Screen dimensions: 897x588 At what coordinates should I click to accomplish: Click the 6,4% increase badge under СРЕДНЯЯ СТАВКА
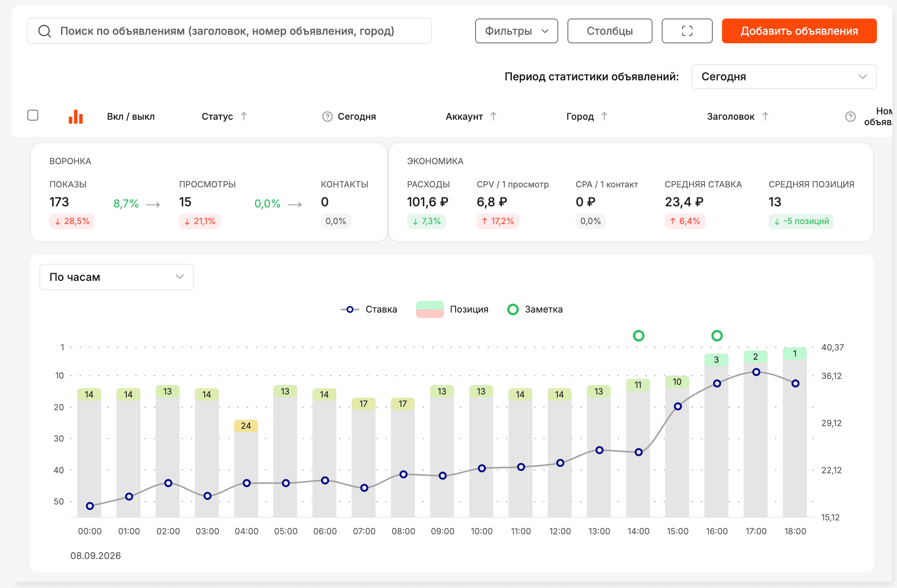tap(685, 221)
